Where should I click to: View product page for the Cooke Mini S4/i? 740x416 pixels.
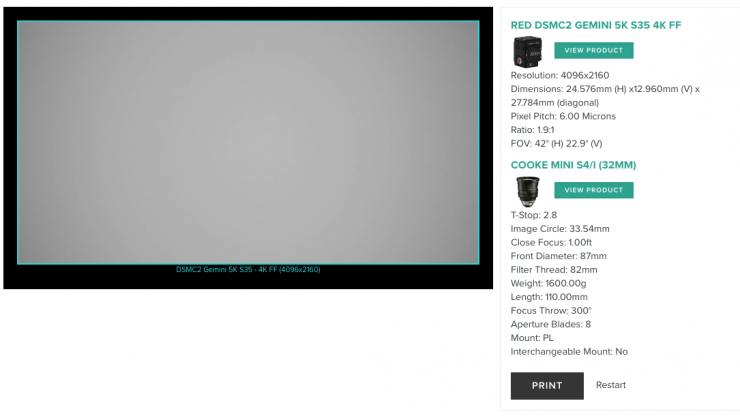click(593, 190)
